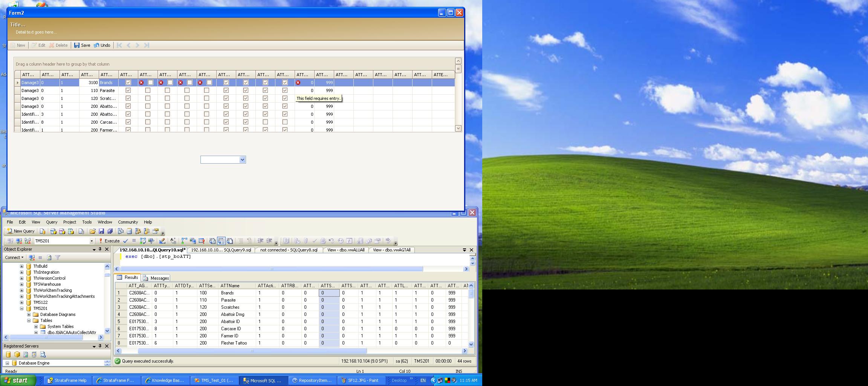Uncheck first checkbox in the Brands row

[x=128, y=83]
